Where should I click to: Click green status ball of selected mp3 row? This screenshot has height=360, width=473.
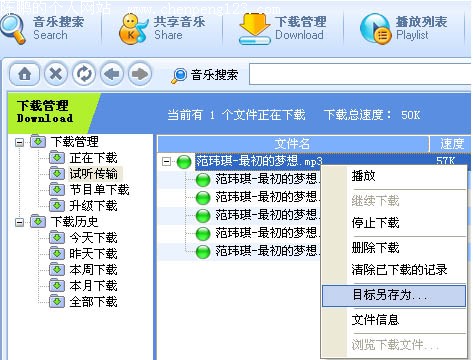point(184,162)
